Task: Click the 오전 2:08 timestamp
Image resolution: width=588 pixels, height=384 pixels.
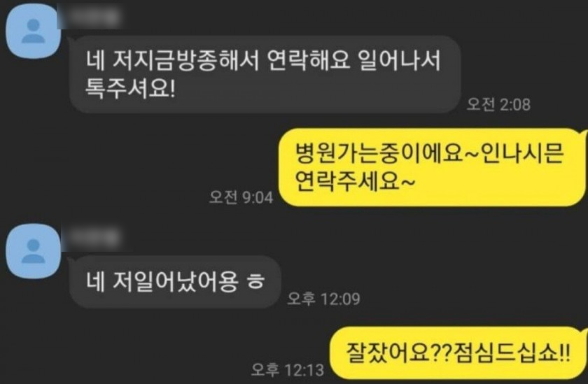Action: click(498, 104)
